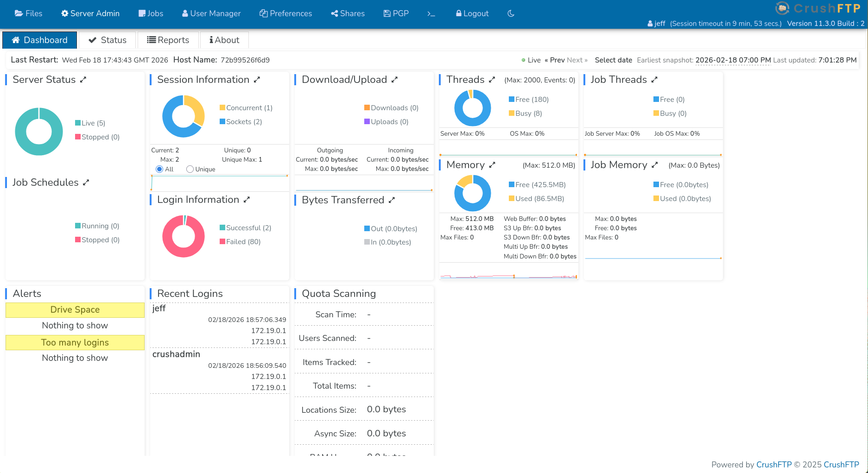Viewport: 868px width, 473px height.
Task: Toggle In (0.0bytes) legend swatch
Action: tap(367, 242)
